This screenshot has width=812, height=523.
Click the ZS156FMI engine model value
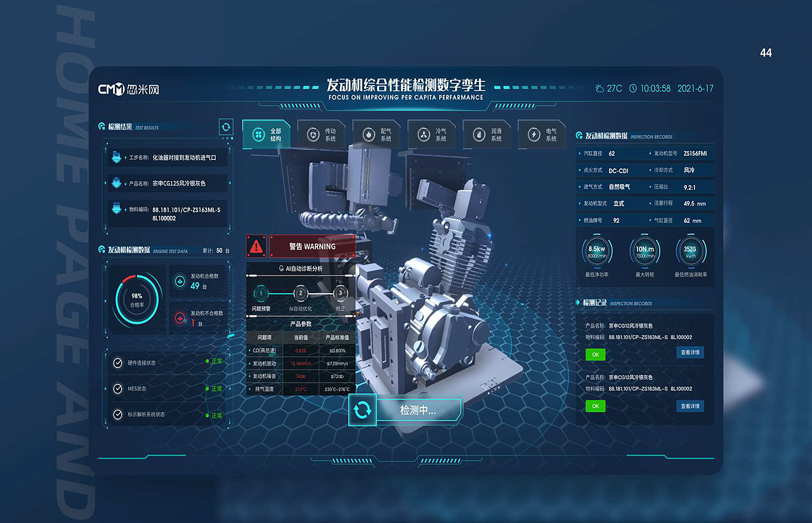[695, 153]
